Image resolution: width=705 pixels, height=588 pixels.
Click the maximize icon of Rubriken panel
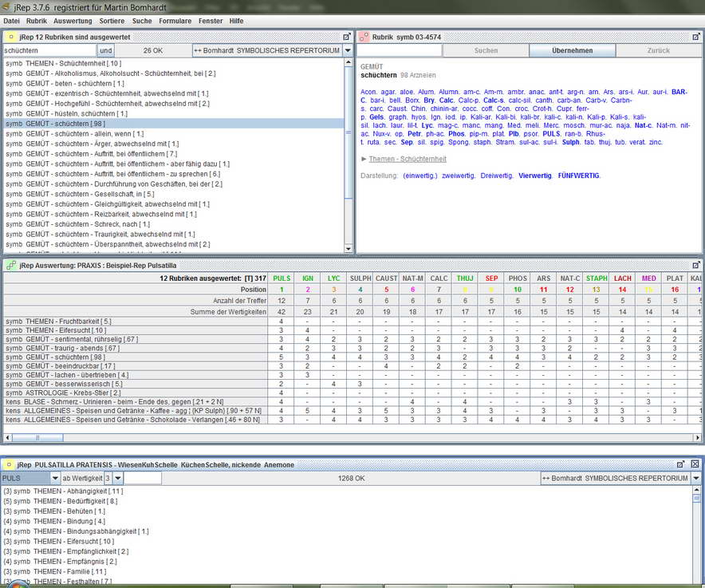coord(347,37)
